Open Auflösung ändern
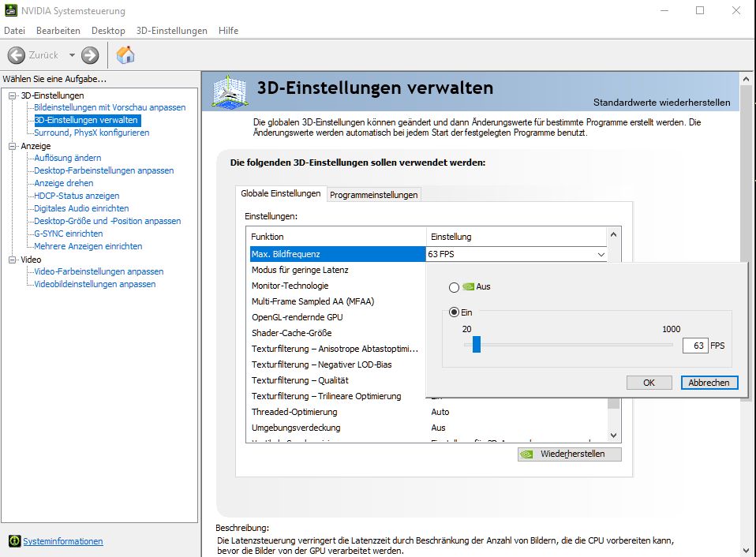Viewport: 756px width, 557px height. click(68, 158)
